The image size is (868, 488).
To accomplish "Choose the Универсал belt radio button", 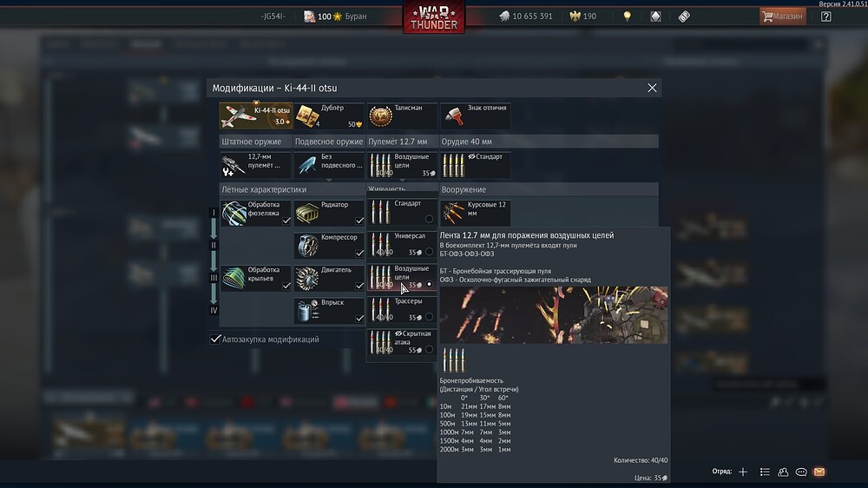I will [429, 252].
